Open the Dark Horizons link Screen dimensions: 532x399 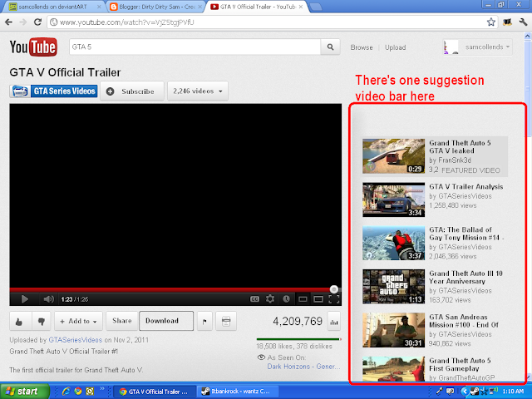tap(303, 367)
